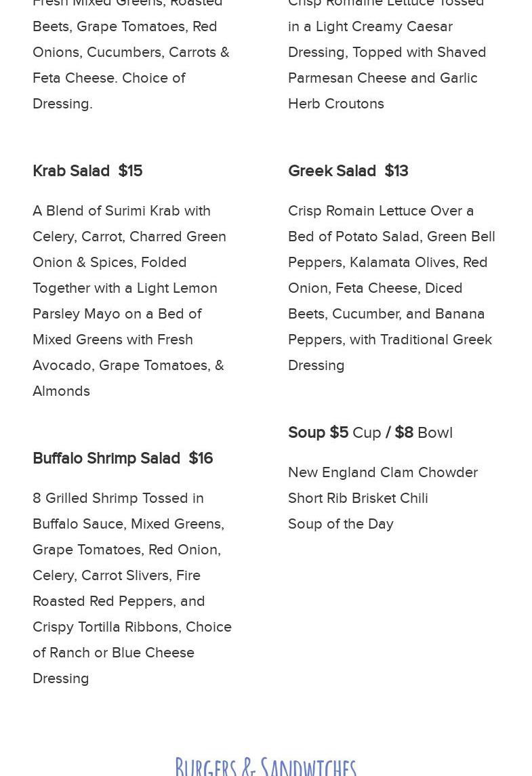
Task: Click the Krab Salad heading
Action: tap(71, 171)
